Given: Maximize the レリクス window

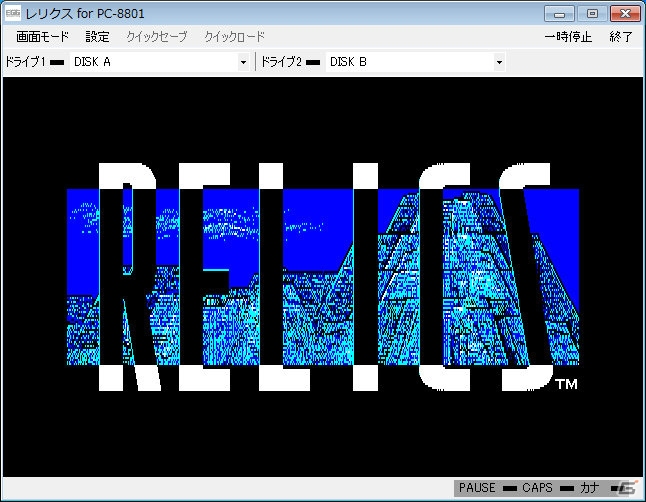Looking at the screenshot, I should [592, 14].
